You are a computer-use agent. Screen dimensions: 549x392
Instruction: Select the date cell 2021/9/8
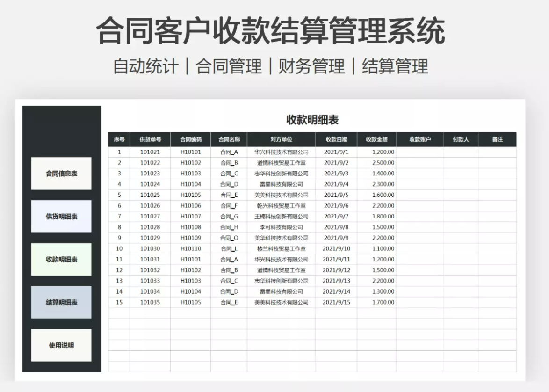(336, 227)
